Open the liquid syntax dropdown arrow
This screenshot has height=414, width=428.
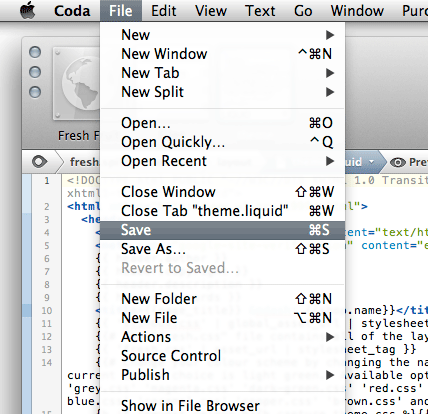tap(371, 162)
